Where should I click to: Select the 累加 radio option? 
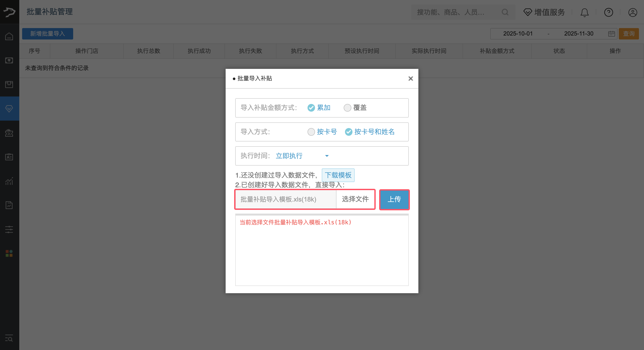[311, 108]
